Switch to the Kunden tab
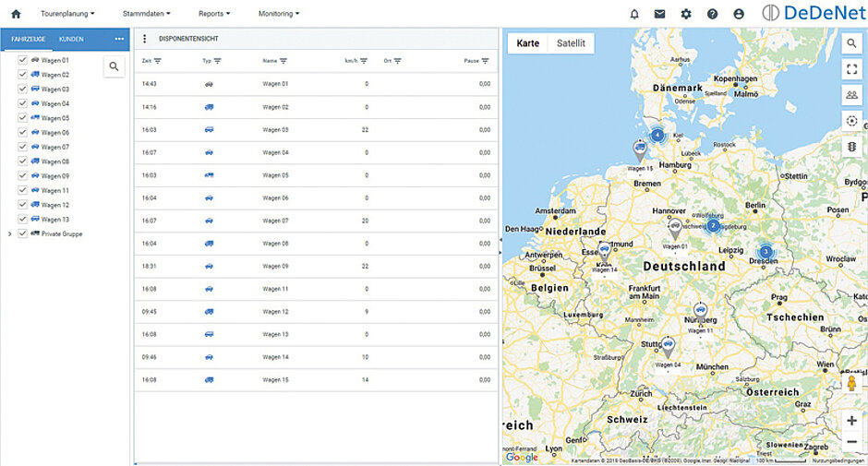 coord(71,40)
